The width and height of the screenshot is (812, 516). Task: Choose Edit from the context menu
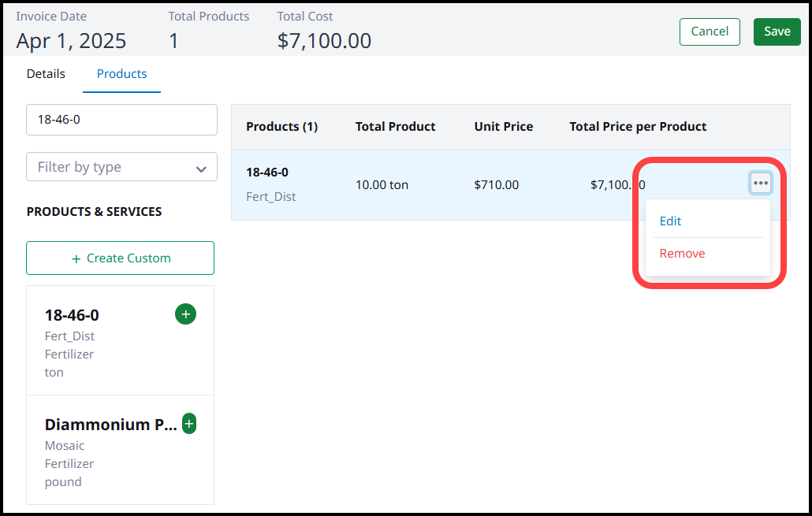[x=671, y=221]
